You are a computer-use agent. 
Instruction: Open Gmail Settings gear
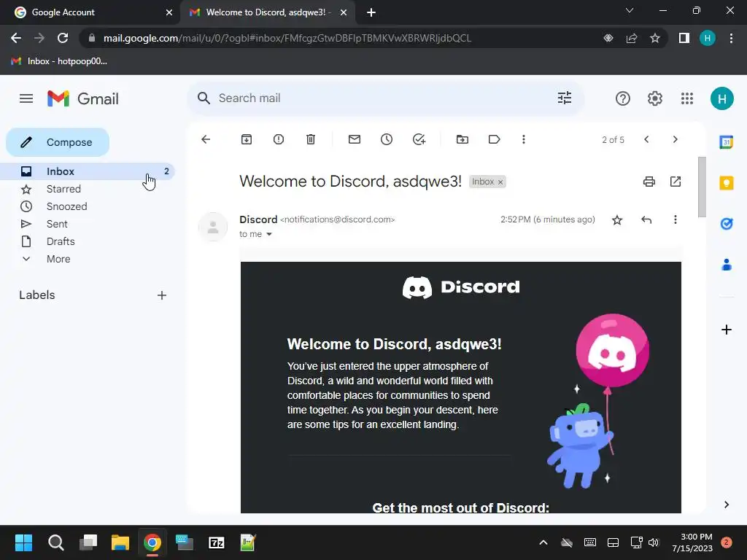(654, 98)
